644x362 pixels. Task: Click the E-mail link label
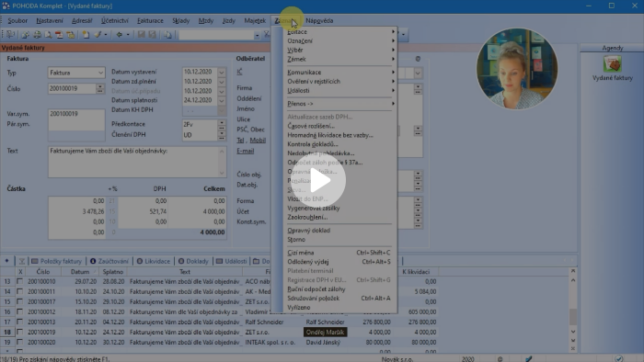(246, 151)
